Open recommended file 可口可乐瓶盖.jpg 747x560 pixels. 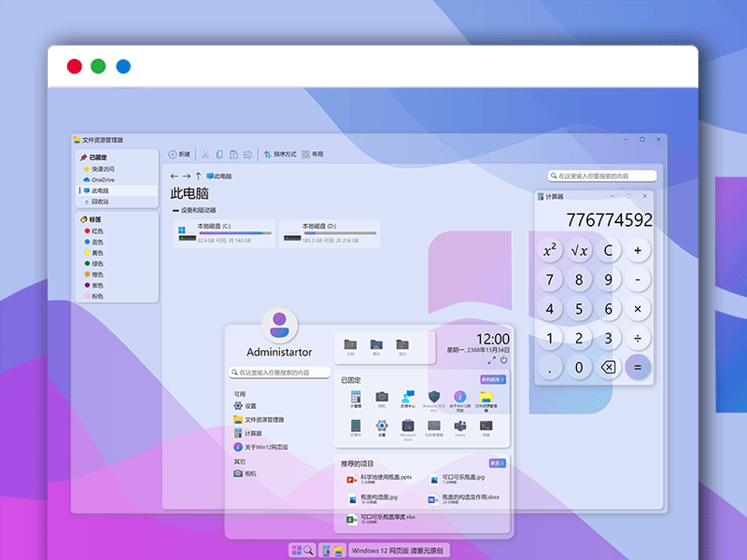point(458,479)
